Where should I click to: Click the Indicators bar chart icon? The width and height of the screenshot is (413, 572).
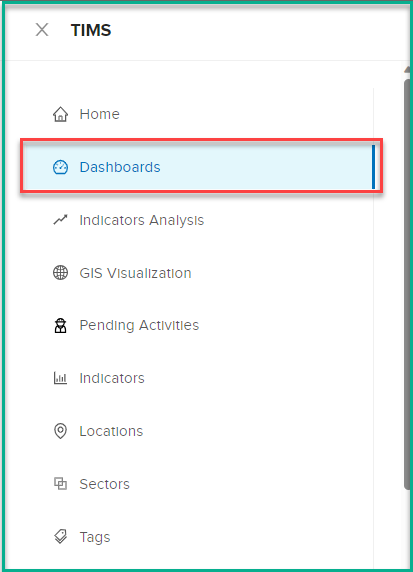60,378
